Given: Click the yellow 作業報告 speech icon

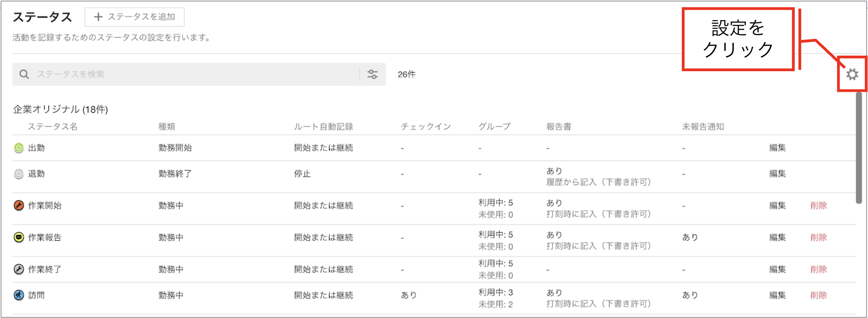Looking at the screenshot, I should click(19, 237).
